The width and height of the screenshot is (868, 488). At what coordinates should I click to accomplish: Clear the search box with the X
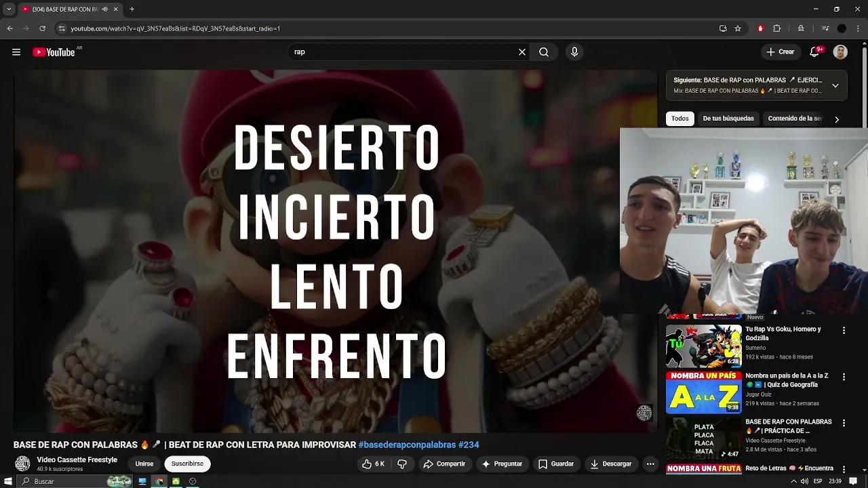(x=522, y=52)
